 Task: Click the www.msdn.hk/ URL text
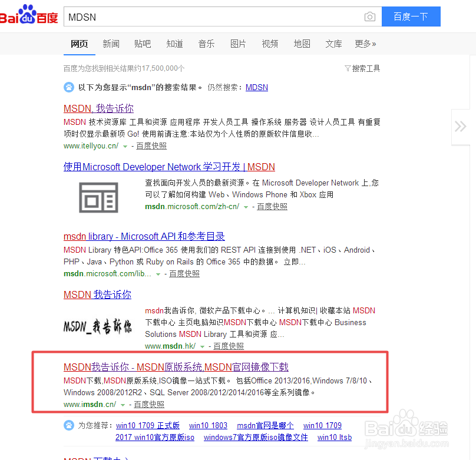[170, 346]
